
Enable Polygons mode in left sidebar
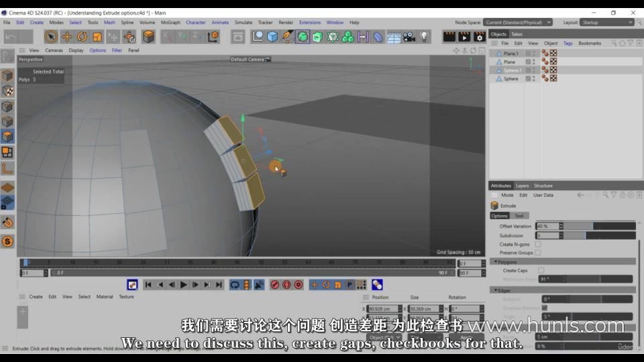click(x=7, y=136)
